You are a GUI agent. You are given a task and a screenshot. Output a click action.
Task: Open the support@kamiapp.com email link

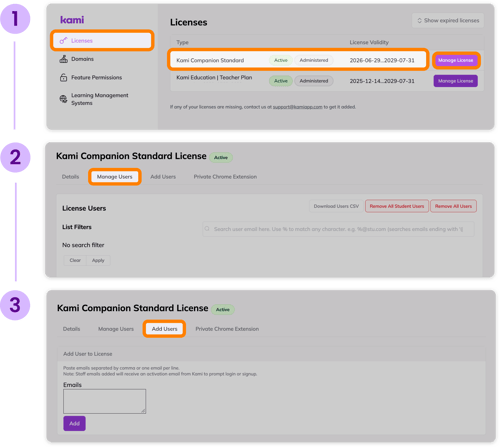297,107
